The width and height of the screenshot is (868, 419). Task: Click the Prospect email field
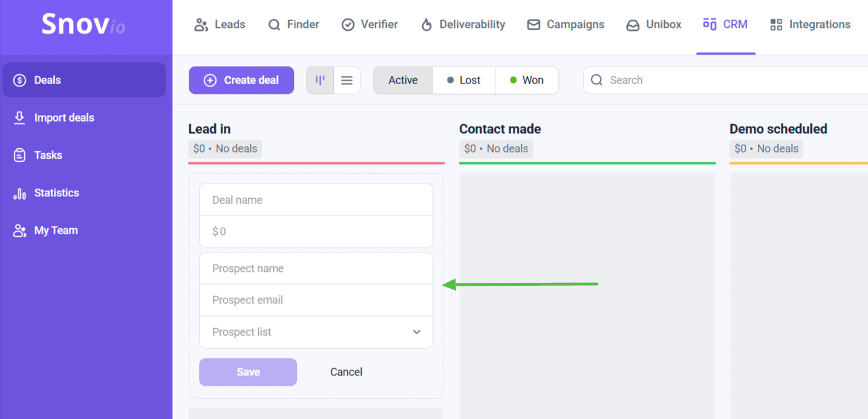(x=316, y=300)
